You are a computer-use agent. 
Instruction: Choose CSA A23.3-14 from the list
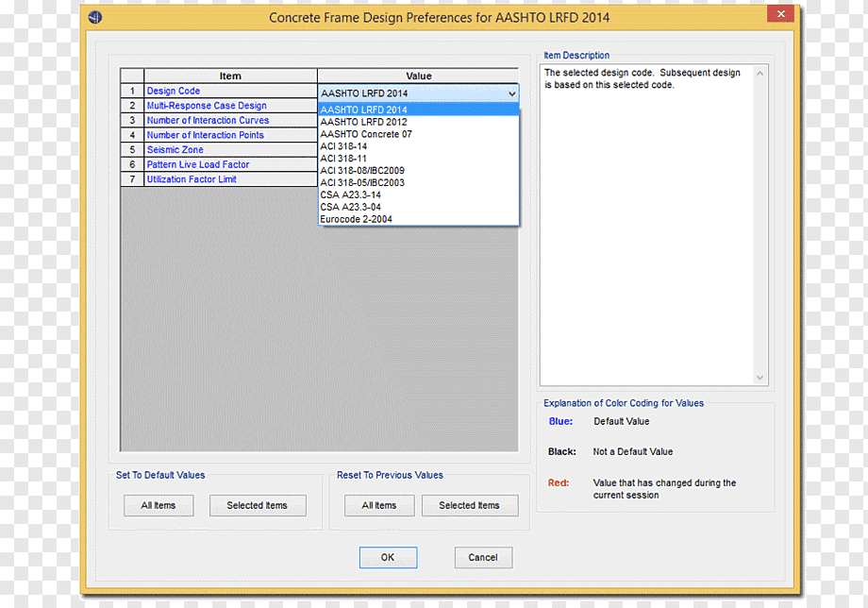[x=419, y=194]
